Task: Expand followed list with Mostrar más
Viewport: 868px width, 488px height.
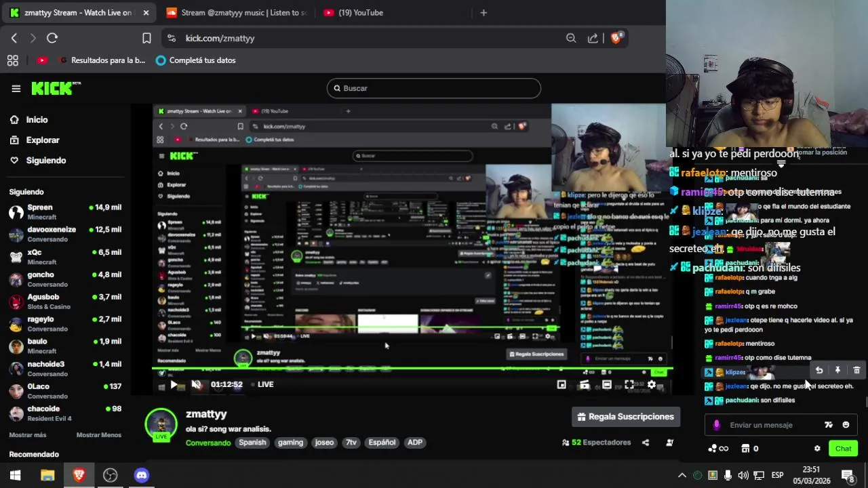Action: 28,435
